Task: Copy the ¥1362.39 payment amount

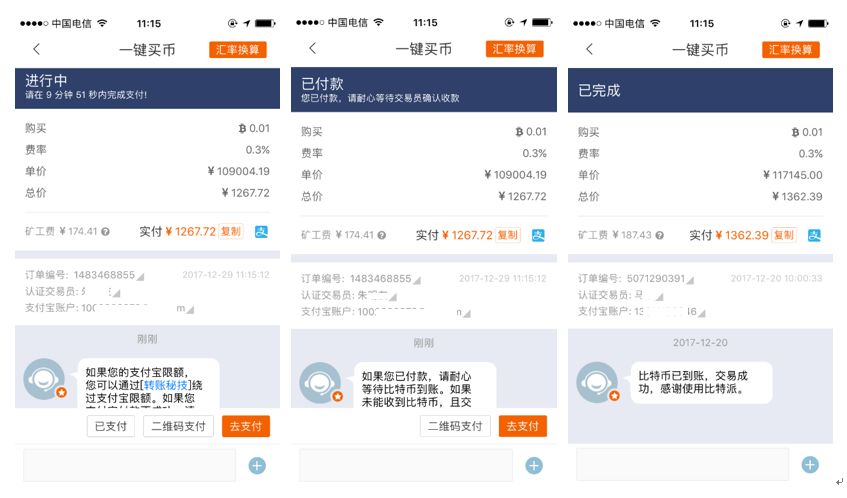Action: [783, 235]
